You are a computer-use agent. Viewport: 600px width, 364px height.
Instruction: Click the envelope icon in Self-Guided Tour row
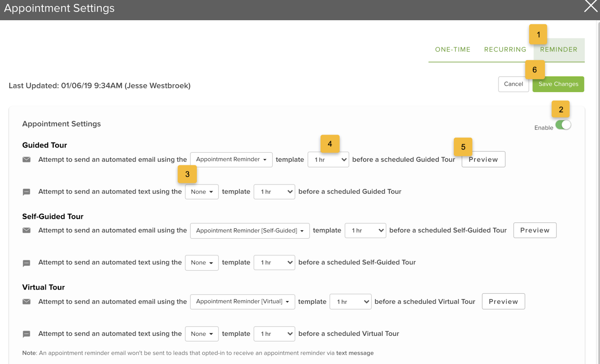coord(26,230)
